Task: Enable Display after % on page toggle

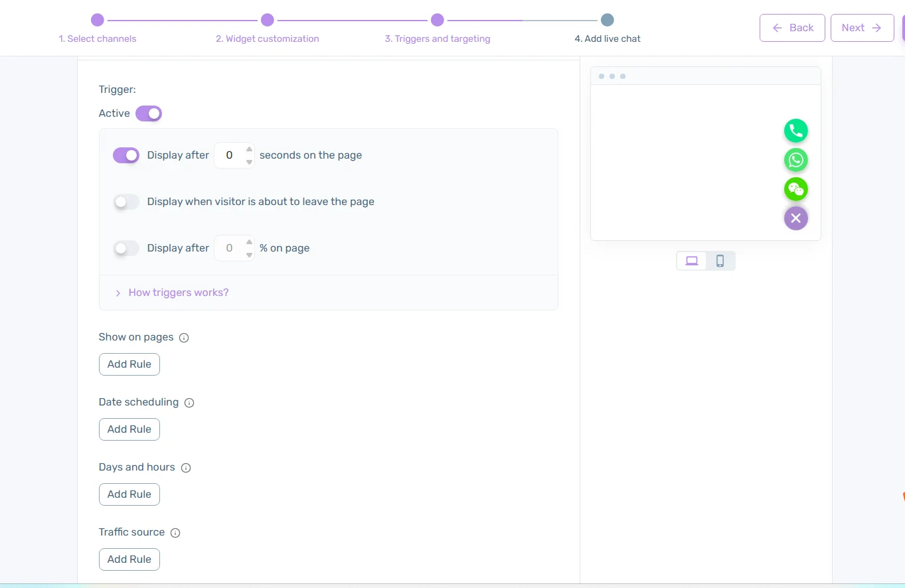Action: pyautogui.click(x=126, y=248)
